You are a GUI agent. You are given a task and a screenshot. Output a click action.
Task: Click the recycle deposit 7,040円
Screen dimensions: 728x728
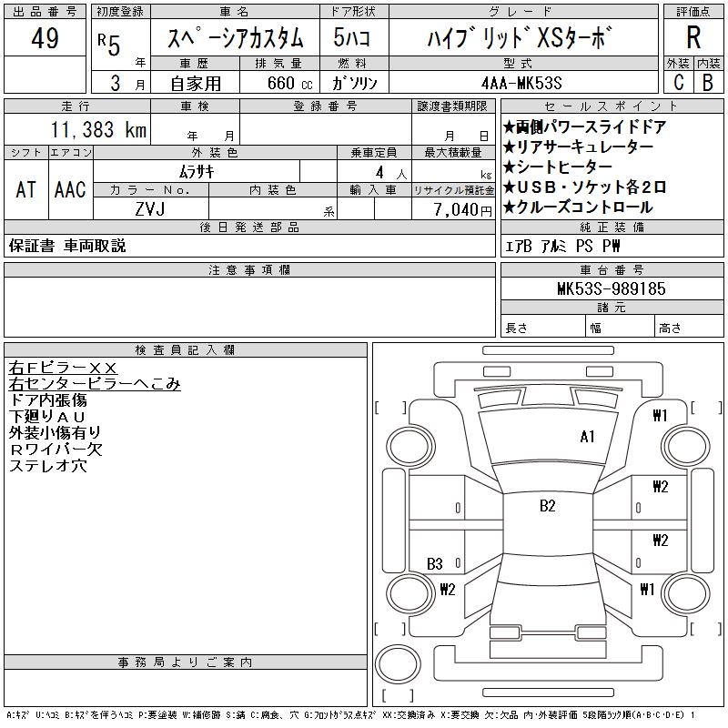463,210
